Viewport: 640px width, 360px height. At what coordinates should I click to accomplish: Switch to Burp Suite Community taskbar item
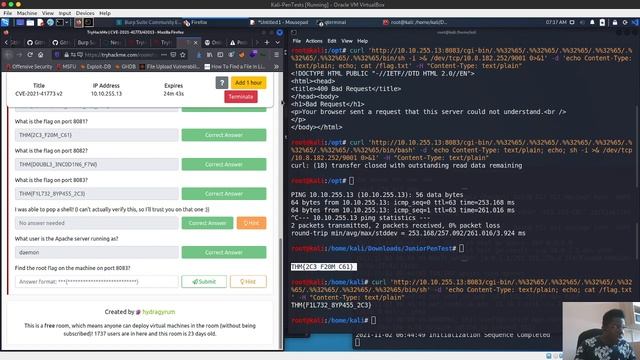(148, 22)
